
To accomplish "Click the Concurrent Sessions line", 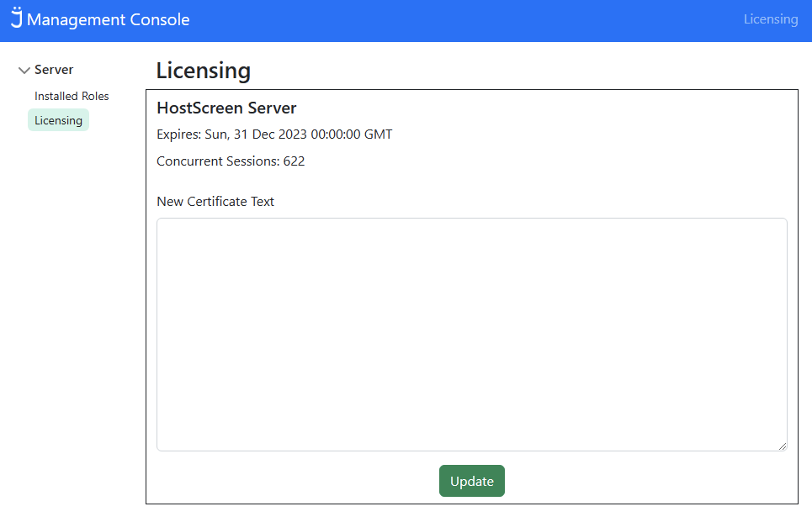I will pyautogui.click(x=231, y=161).
